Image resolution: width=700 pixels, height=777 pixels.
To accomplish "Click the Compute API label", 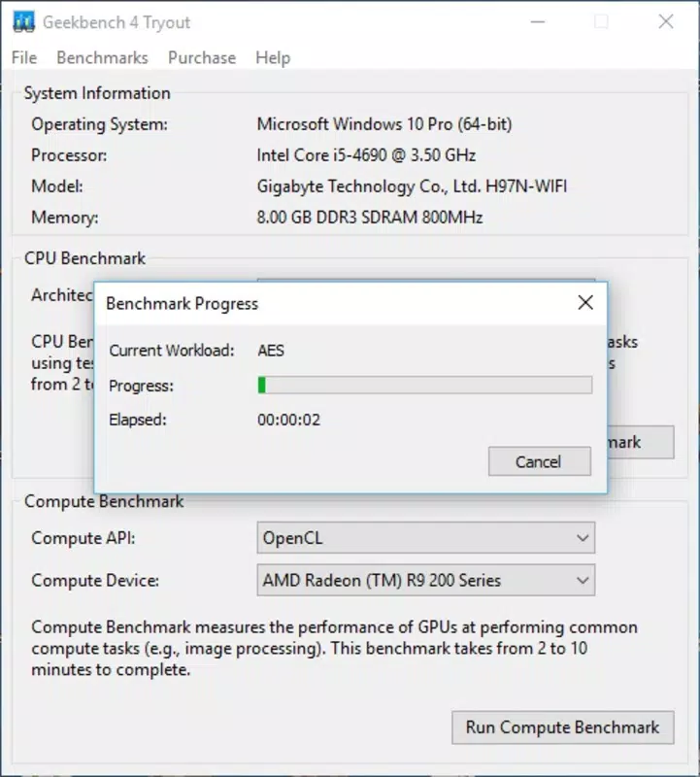I will [83, 538].
